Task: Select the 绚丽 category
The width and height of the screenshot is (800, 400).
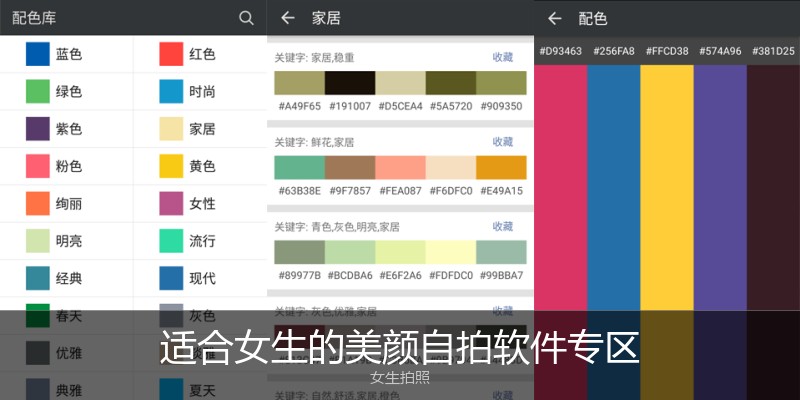Action: point(67,204)
